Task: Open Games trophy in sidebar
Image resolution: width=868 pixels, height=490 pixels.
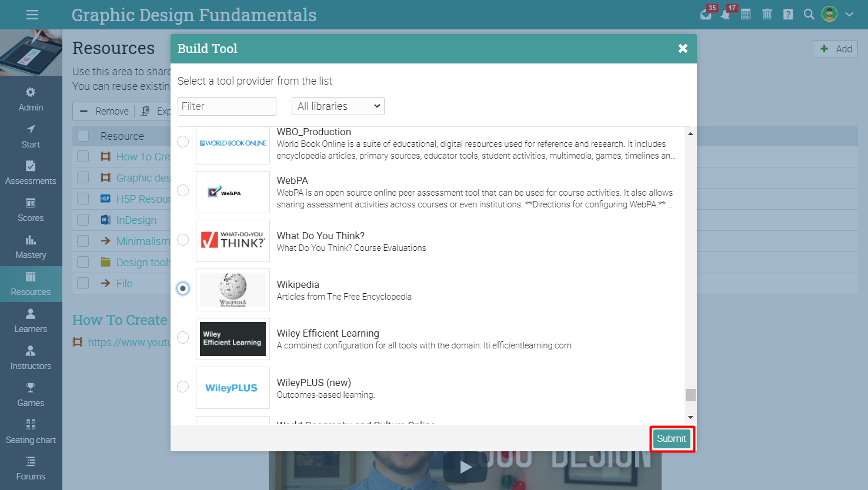Action: (31, 395)
